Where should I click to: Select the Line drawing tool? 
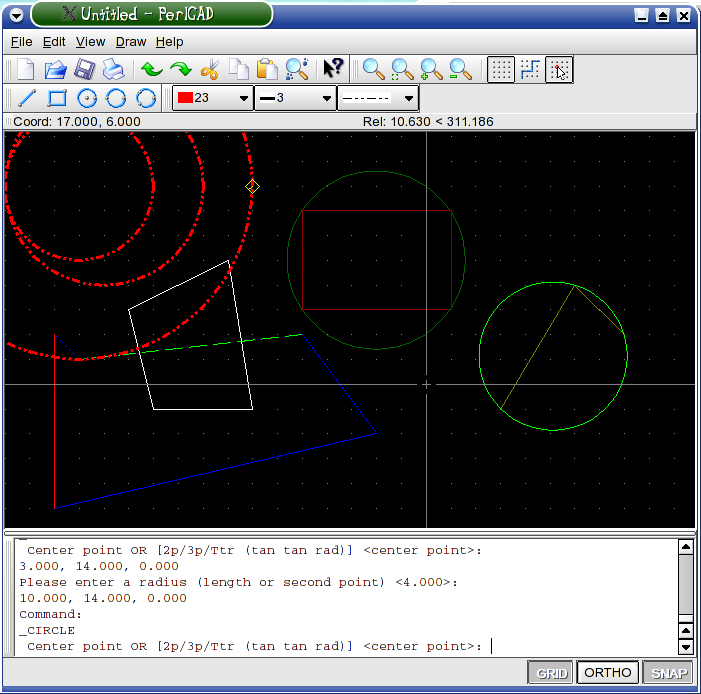[x=27, y=98]
